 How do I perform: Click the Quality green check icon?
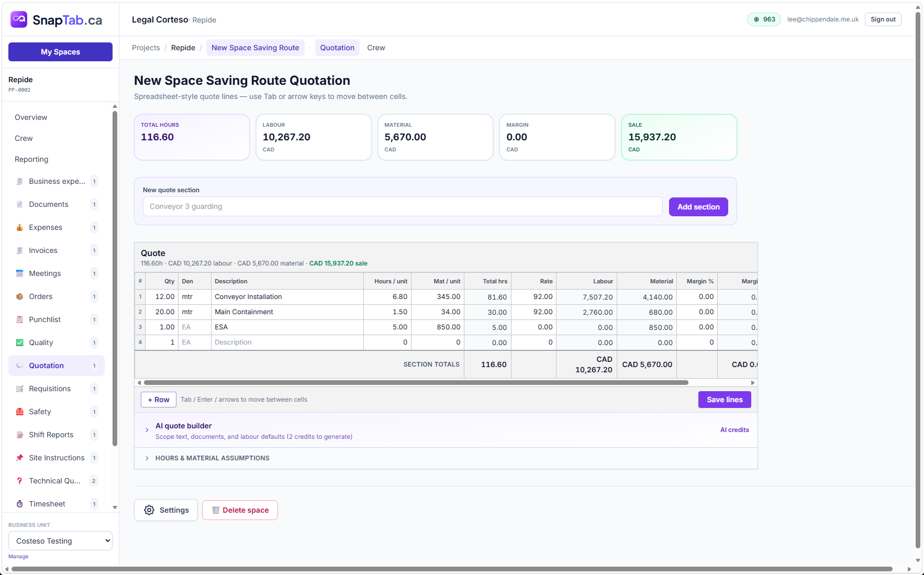coord(19,342)
